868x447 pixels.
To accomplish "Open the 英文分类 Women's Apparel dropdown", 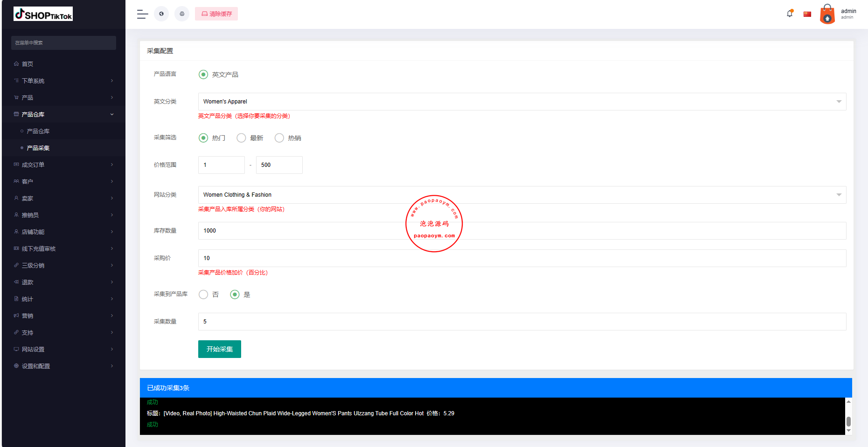I will pyautogui.click(x=522, y=102).
